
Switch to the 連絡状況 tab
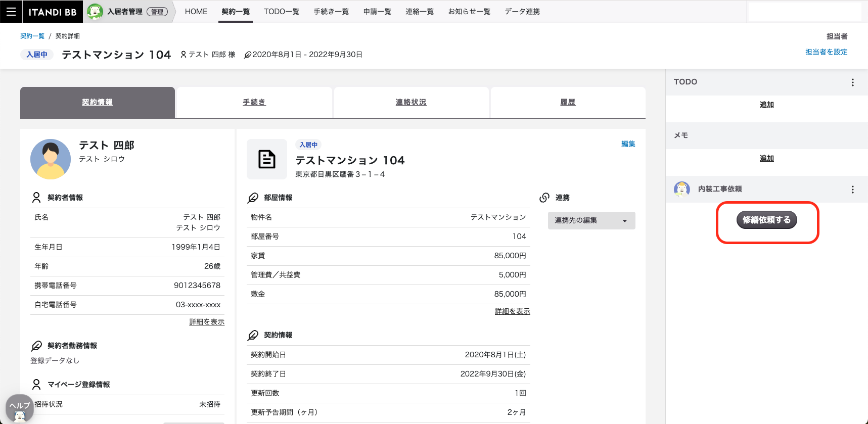(x=411, y=103)
